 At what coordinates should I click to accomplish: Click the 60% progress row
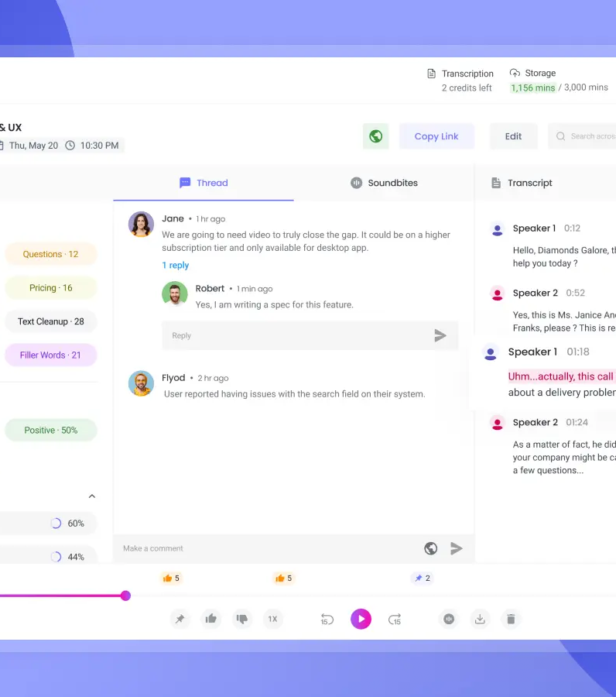48,524
